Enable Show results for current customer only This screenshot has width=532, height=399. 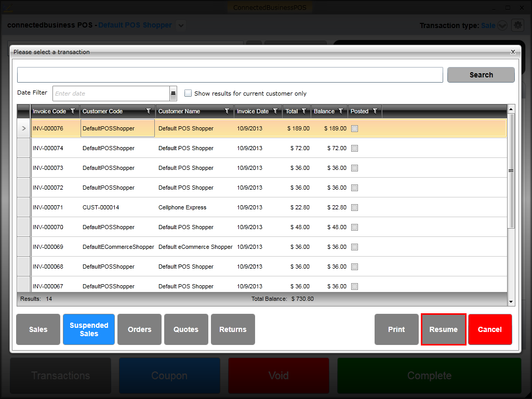188,94
